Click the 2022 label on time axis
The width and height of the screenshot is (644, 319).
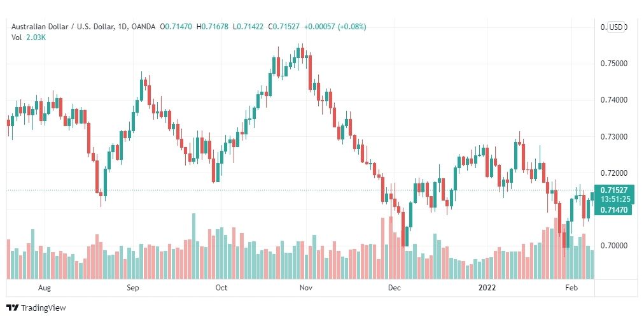[x=487, y=288]
